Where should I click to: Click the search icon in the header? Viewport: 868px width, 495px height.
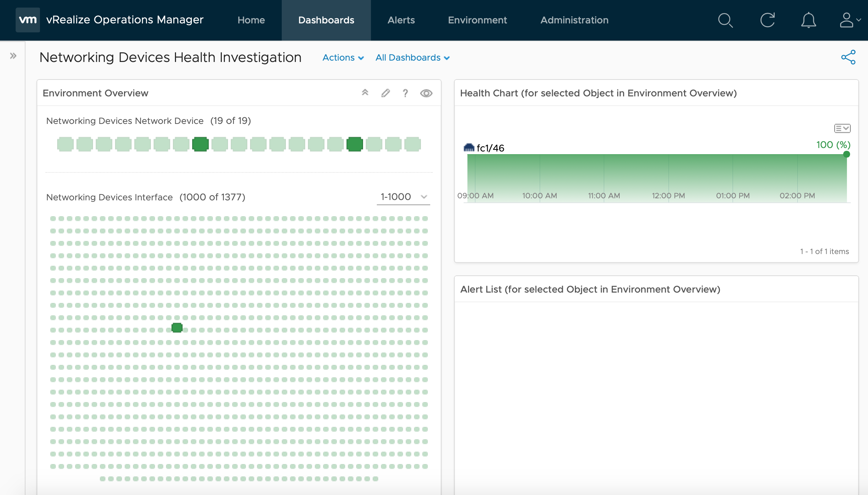click(x=727, y=20)
